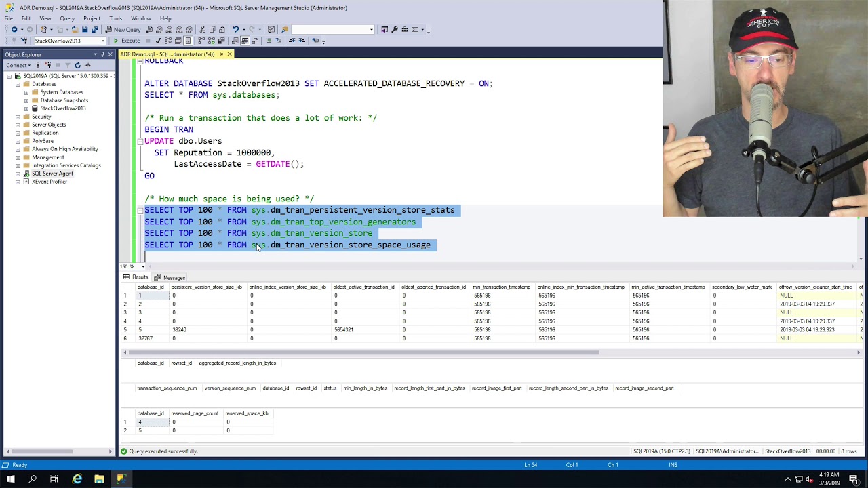Click the Disconnect icon in Object Explorer

[47, 65]
